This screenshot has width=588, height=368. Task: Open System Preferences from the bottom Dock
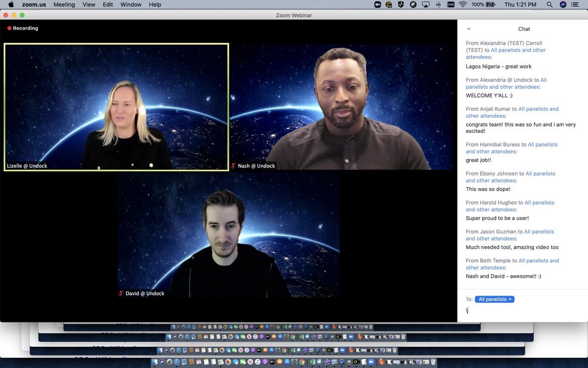[294, 362]
